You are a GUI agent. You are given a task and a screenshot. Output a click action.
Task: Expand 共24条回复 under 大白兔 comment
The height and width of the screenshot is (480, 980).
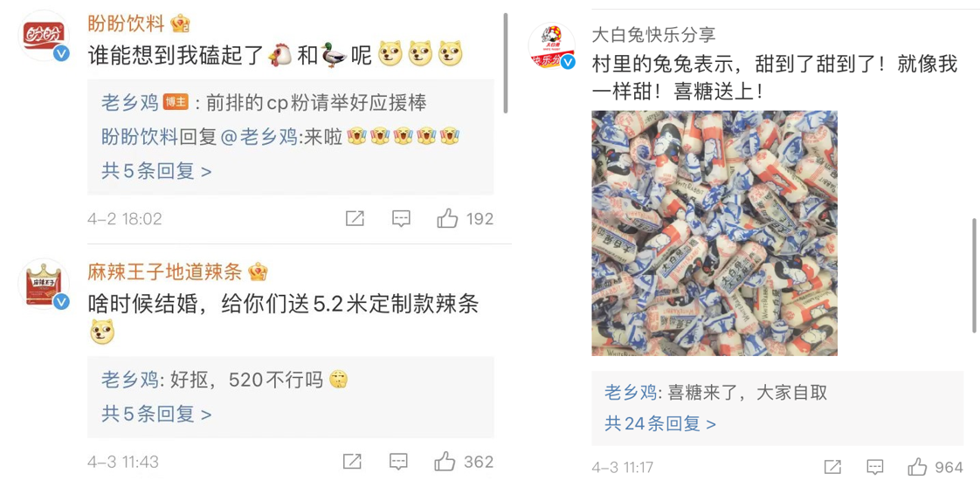click(660, 424)
